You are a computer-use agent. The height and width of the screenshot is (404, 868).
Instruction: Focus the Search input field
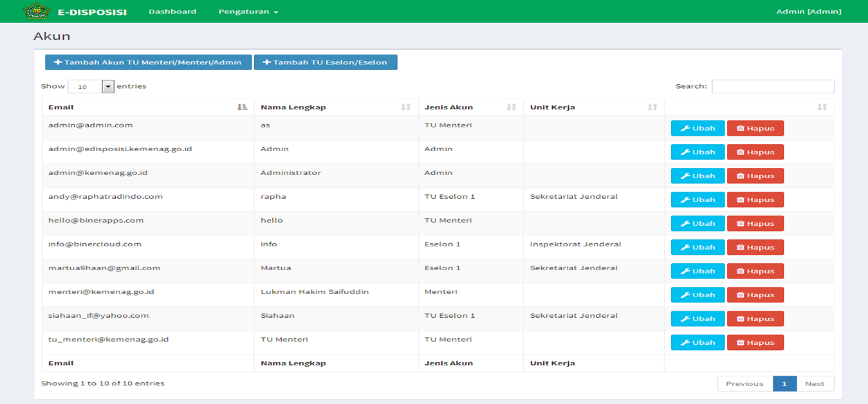773,86
